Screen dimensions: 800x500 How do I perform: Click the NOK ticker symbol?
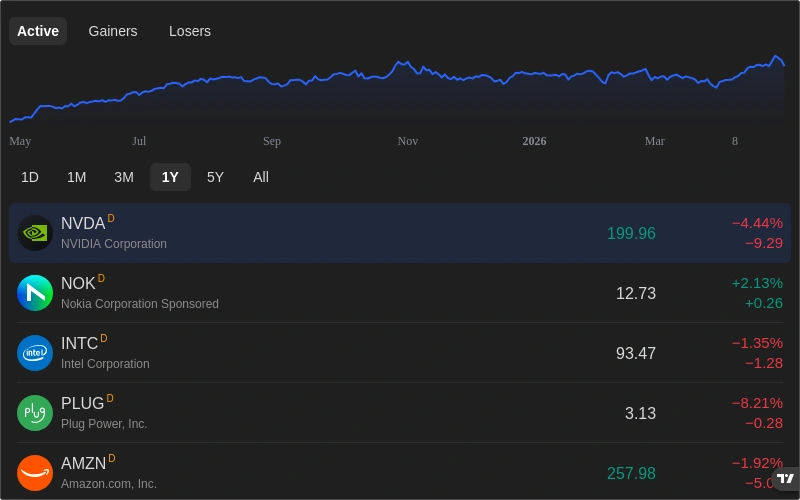tap(78, 283)
